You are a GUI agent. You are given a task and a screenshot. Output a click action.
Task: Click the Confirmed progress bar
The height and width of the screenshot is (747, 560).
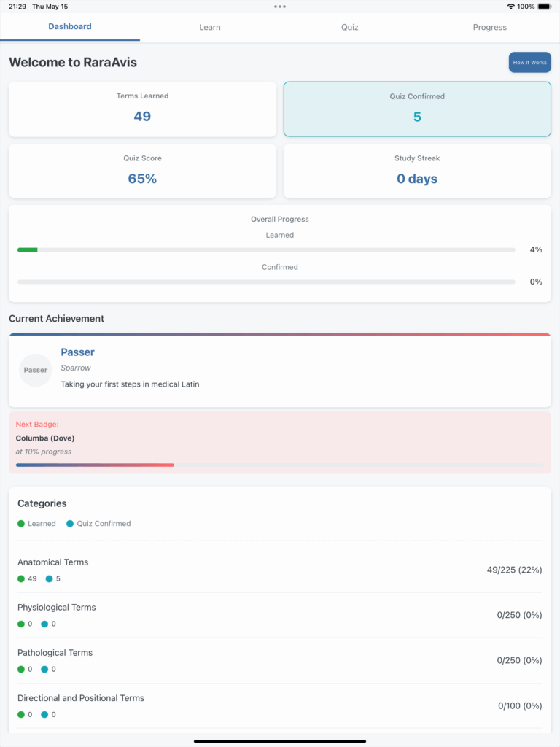click(x=266, y=282)
